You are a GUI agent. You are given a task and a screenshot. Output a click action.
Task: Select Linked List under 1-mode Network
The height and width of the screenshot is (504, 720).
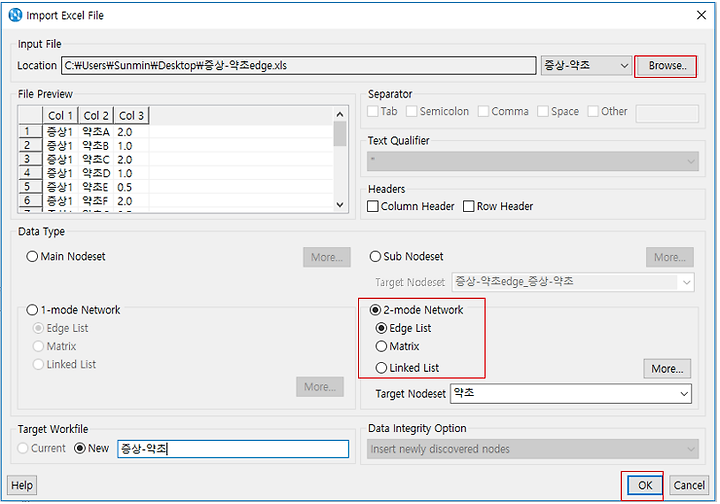click(39, 365)
